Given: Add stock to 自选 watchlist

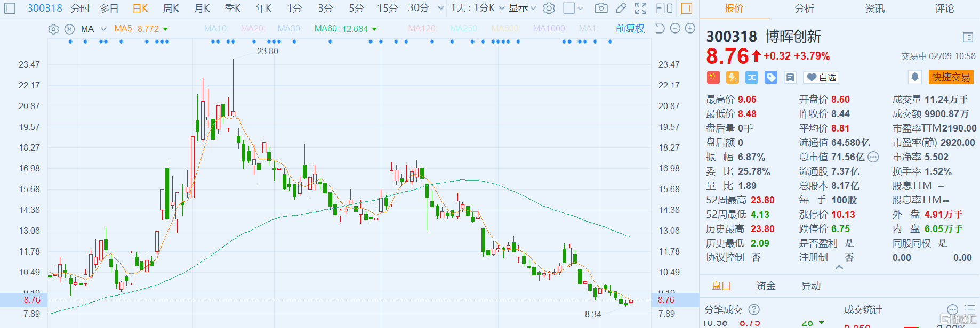Looking at the screenshot, I should [821, 77].
